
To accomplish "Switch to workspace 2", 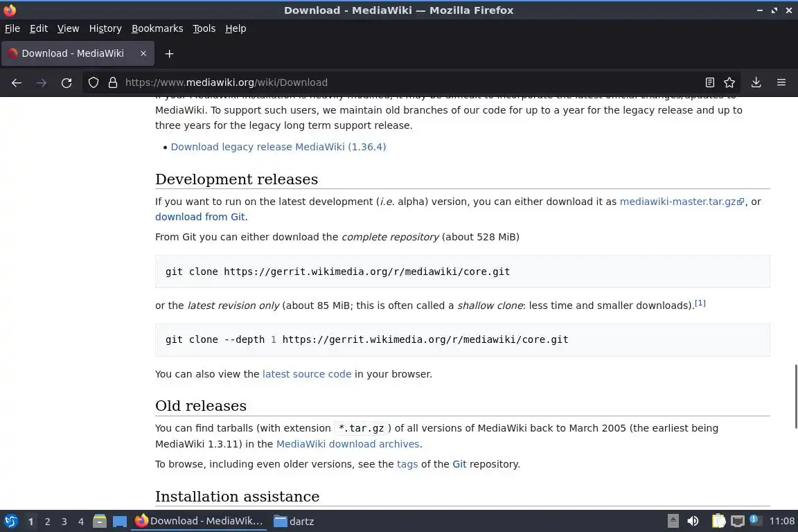I will tap(47, 522).
